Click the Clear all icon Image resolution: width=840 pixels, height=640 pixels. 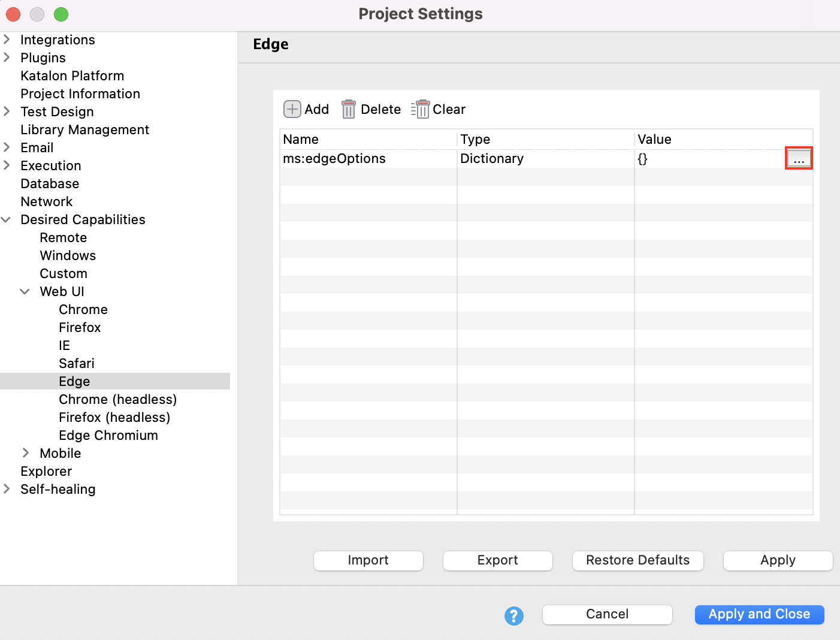[421, 109]
